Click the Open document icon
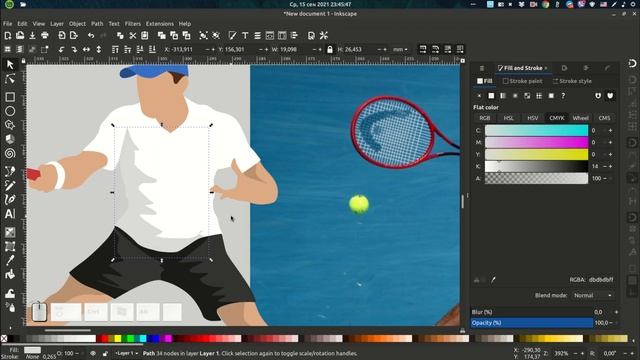 tap(20, 36)
